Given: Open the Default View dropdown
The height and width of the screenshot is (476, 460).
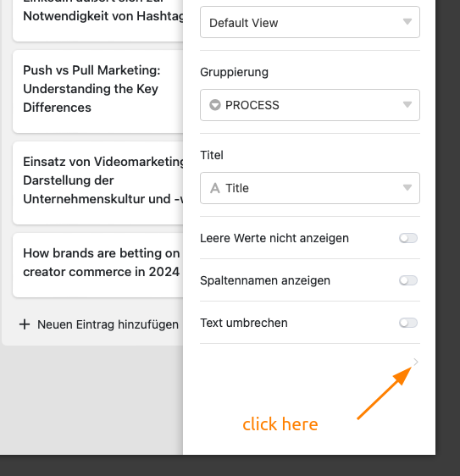Looking at the screenshot, I should [310, 22].
